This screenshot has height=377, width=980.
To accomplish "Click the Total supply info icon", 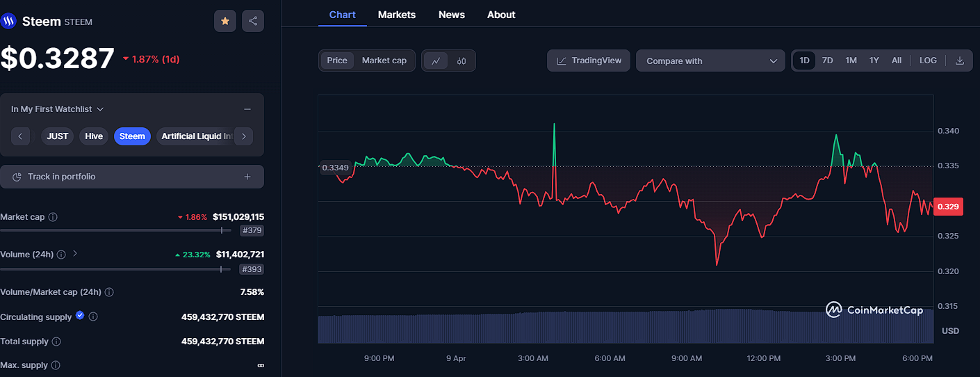I will click(56, 342).
